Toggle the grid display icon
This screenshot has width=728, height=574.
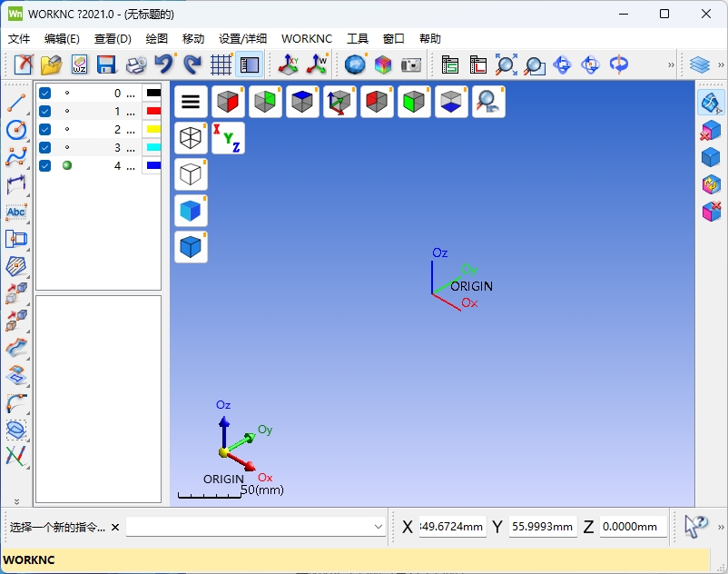(x=221, y=64)
